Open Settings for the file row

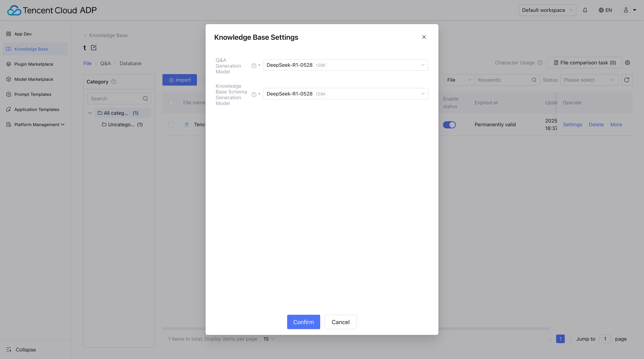tap(572, 124)
